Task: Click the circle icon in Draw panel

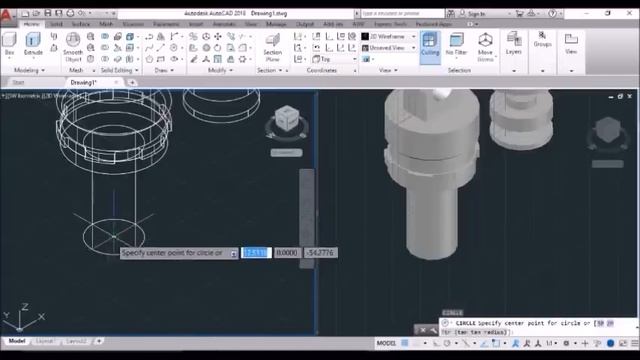Action: tap(174, 48)
